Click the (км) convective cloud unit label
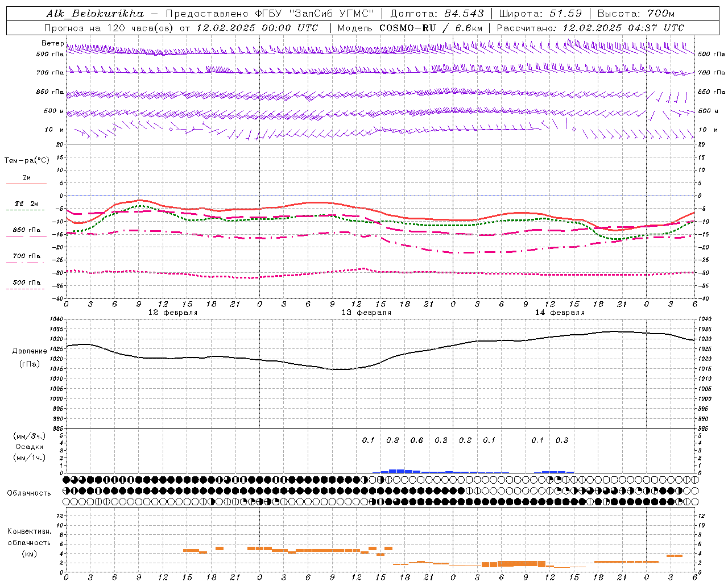Image resolution: width=728 pixels, height=582 pixels. 29,554
